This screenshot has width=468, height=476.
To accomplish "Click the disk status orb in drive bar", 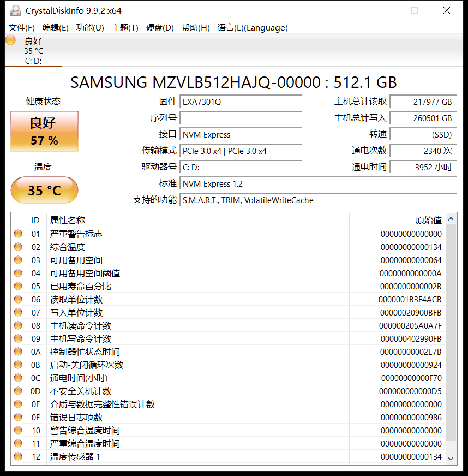I will pos(10,40).
